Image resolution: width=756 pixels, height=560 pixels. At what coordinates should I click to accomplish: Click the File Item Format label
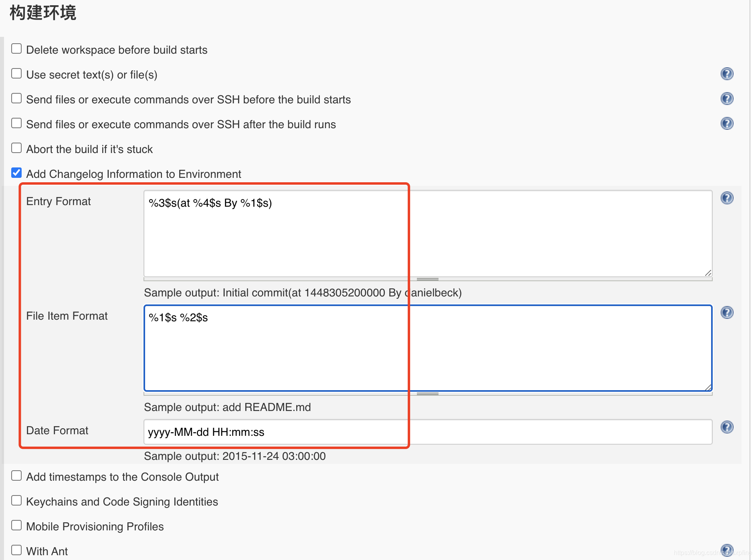tap(67, 316)
